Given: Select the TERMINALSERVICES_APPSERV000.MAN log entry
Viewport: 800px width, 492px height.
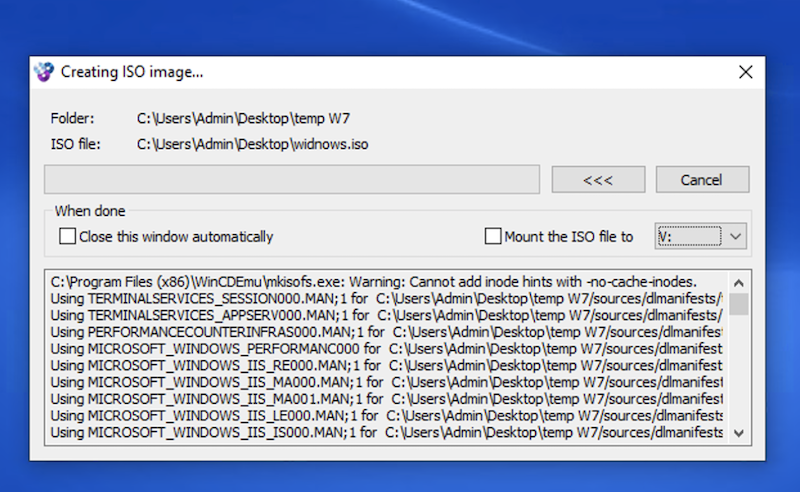Looking at the screenshot, I should (x=385, y=315).
